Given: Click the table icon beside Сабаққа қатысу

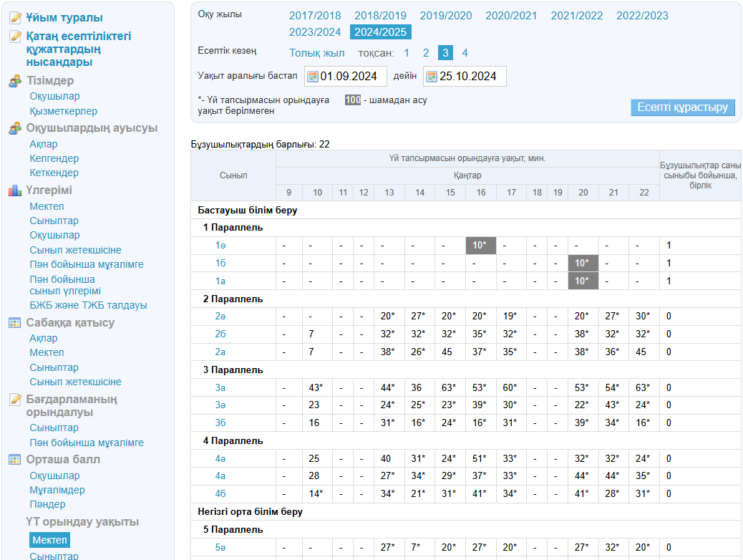Looking at the screenshot, I should click(x=15, y=323).
